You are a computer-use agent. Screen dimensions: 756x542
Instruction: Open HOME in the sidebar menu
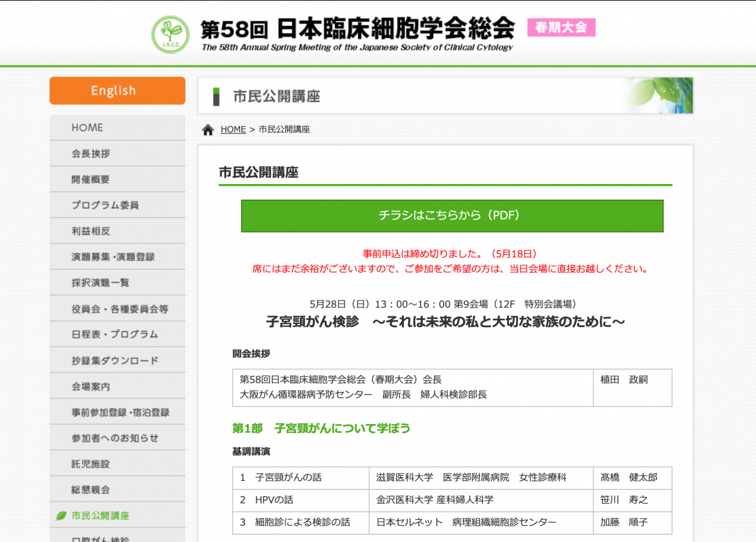(x=117, y=127)
